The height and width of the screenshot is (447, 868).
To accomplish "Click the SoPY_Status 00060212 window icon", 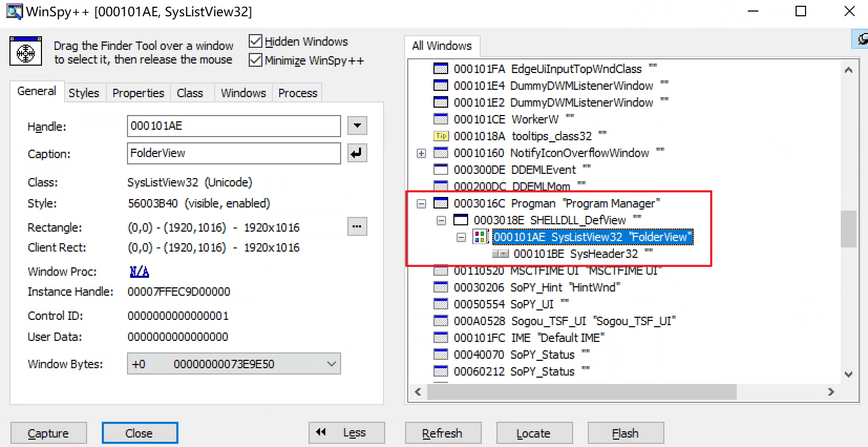I will point(441,371).
